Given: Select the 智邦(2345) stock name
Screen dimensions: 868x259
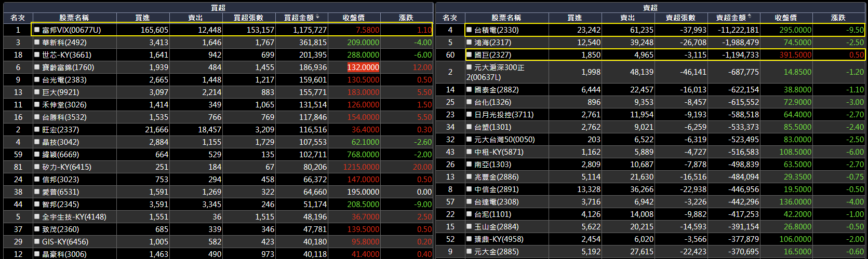Looking at the screenshot, I should tap(61, 204).
